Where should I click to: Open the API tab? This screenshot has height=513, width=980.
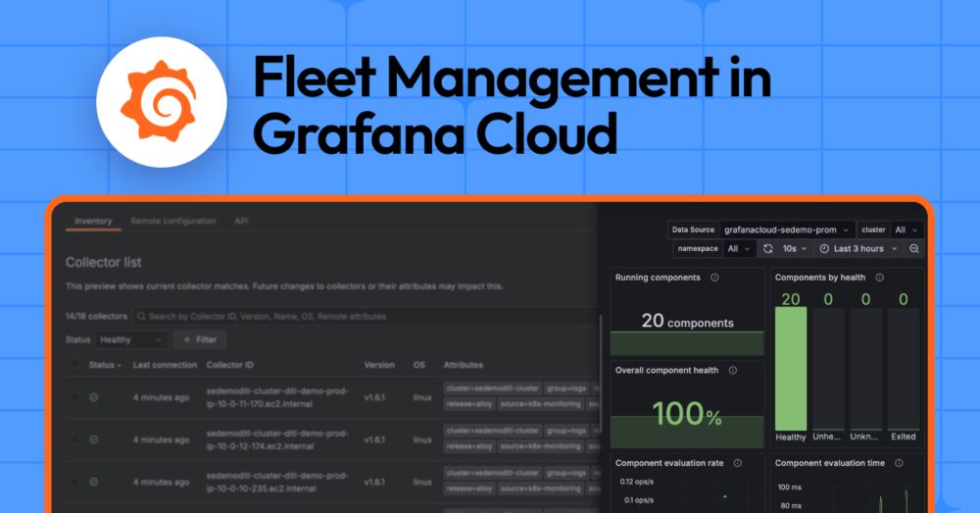[x=241, y=221]
